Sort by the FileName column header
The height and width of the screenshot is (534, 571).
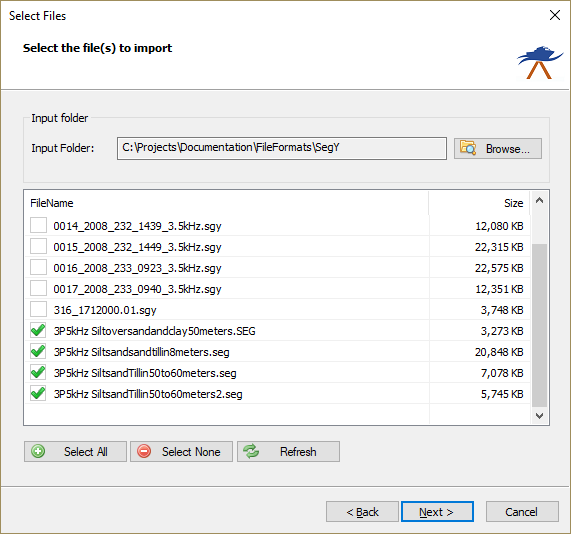227,203
